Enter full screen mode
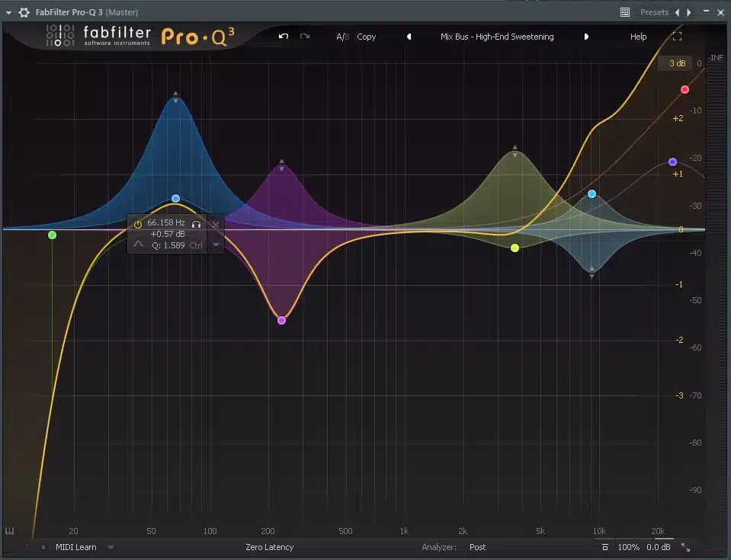The width and height of the screenshot is (731, 560). click(x=677, y=37)
